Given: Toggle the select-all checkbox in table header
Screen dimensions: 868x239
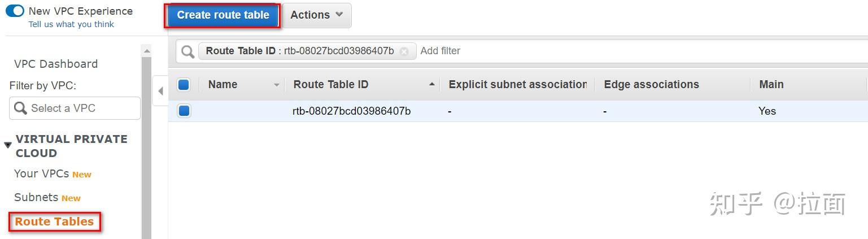Looking at the screenshot, I should (184, 85).
